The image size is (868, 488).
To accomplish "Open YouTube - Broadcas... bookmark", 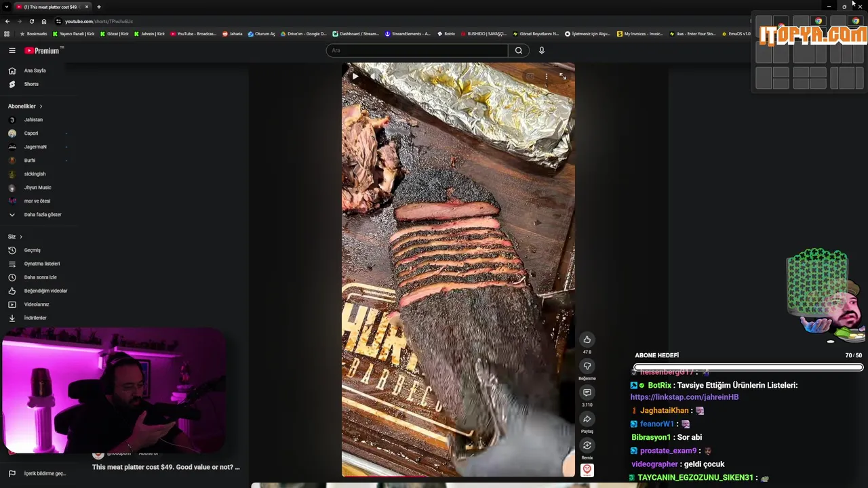I will point(193,34).
